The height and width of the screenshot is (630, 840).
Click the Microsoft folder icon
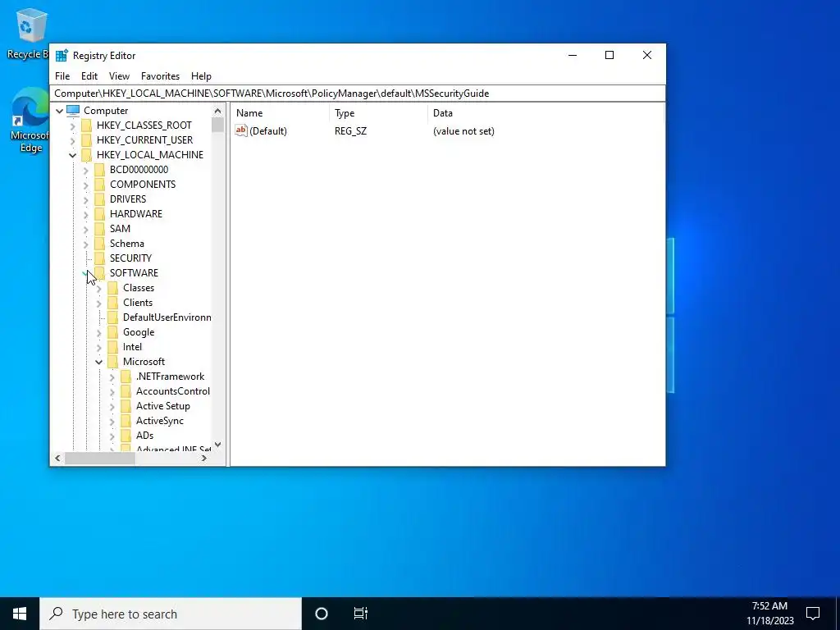[112, 362]
